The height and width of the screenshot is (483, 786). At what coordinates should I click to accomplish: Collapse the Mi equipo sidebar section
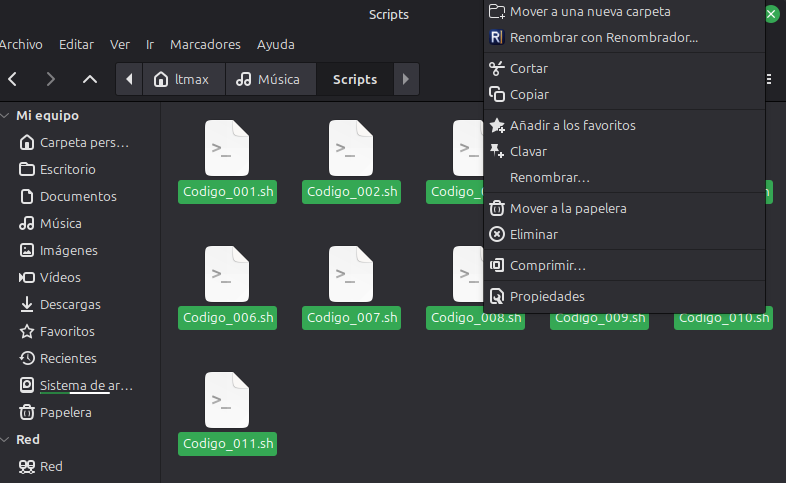click(5, 116)
